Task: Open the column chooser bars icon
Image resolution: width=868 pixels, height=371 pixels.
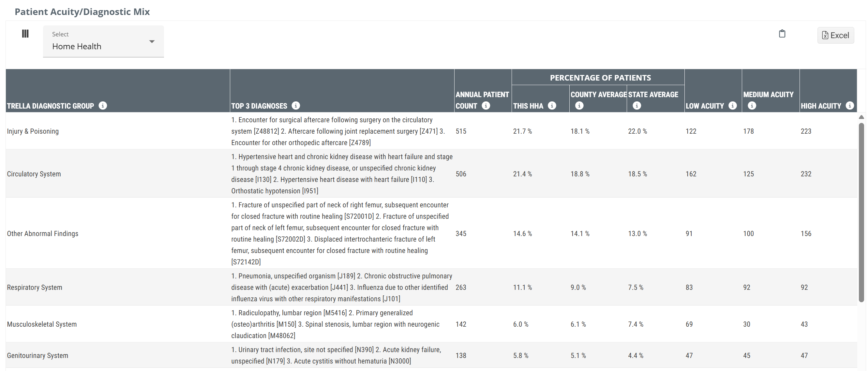Action: [25, 34]
